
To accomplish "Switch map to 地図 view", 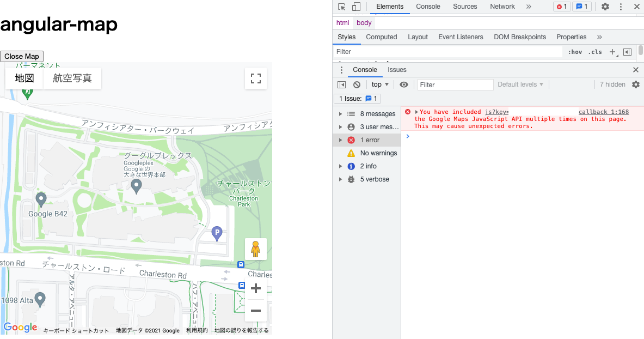I will pos(24,78).
